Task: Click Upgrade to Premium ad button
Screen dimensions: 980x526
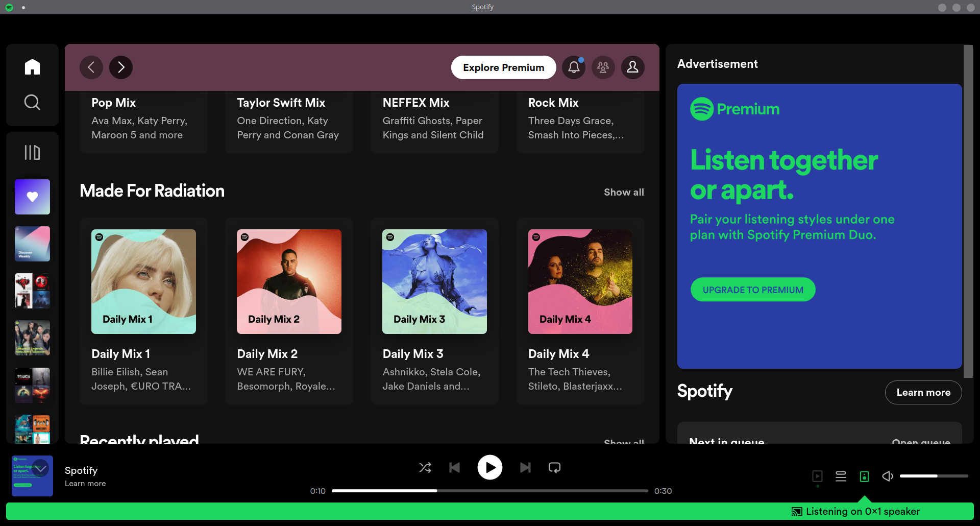Action: (753, 290)
